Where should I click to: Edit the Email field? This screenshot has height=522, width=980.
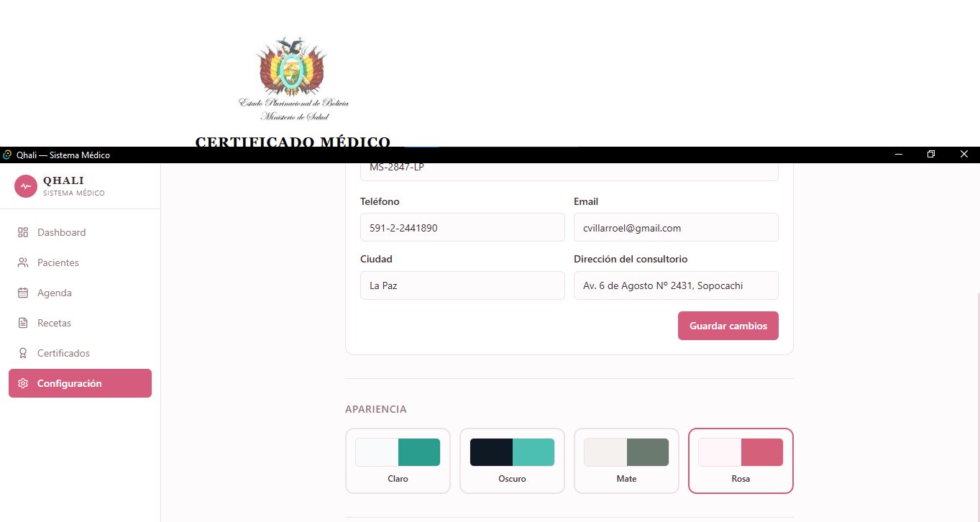click(676, 227)
